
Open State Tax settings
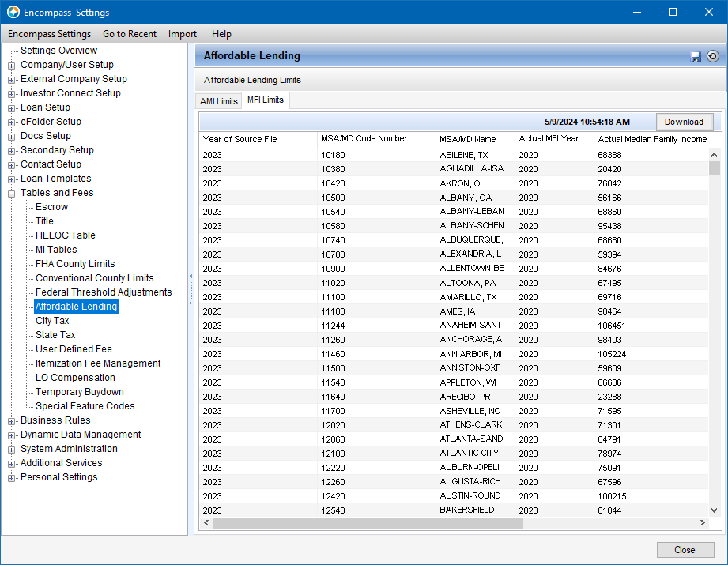[x=55, y=335]
